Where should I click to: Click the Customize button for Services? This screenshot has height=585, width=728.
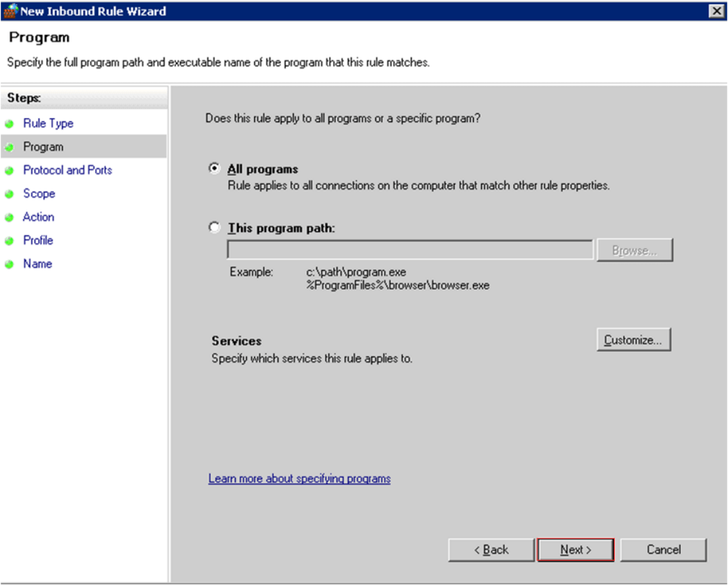[x=634, y=339]
